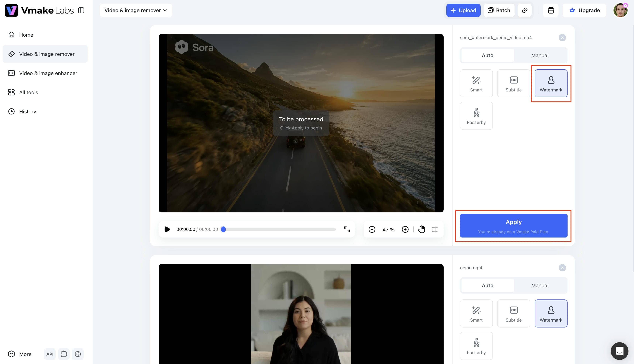Switch to Manual tab for demo.mp4
This screenshot has width=634, height=364.
[x=540, y=285]
